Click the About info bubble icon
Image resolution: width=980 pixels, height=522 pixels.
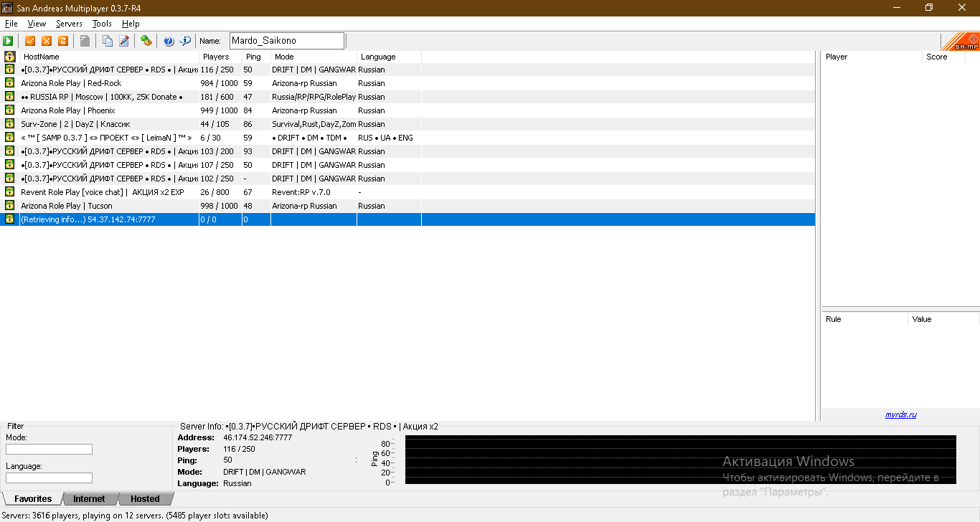tap(185, 41)
